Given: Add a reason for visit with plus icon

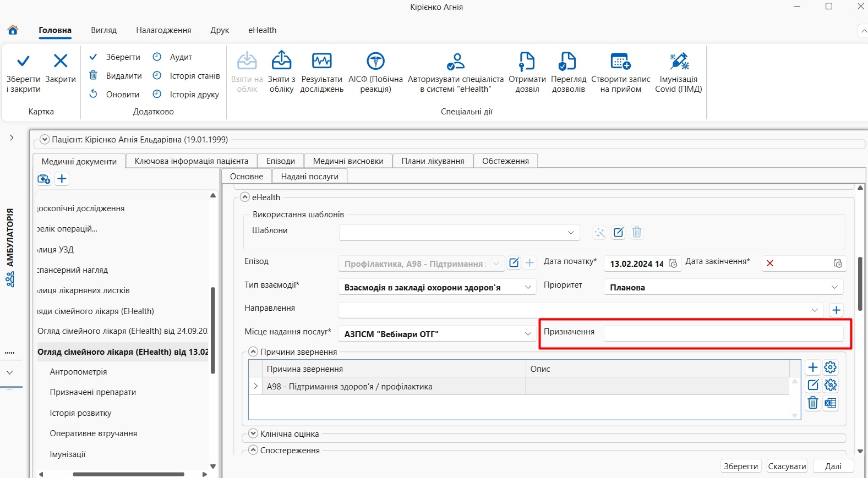Looking at the screenshot, I should tap(813, 367).
